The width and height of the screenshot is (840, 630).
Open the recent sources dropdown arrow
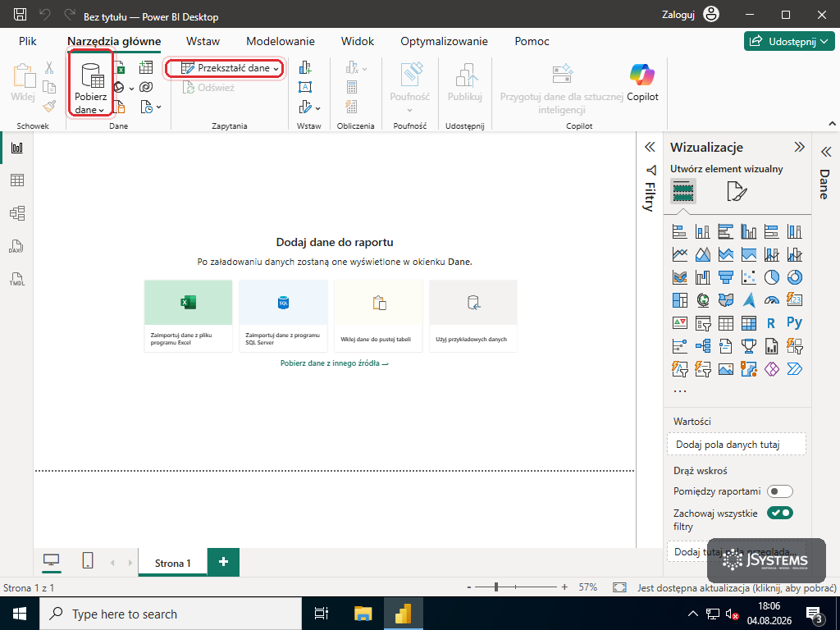coord(158,107)
